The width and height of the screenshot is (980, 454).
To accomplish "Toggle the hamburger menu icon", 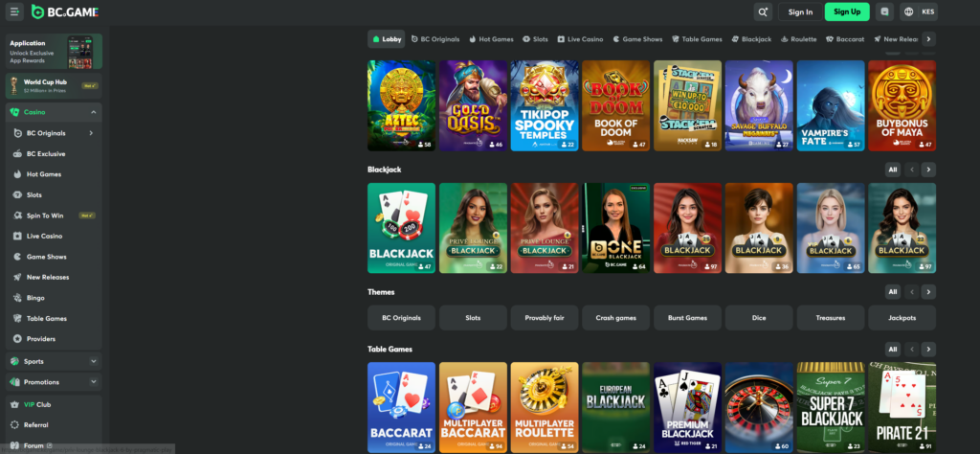I will (14, 11).
